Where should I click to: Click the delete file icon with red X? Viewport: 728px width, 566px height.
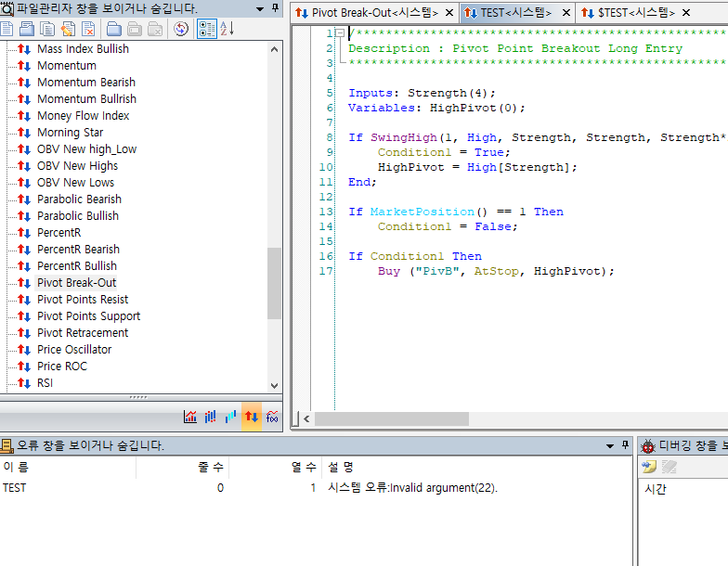point(88,29)
